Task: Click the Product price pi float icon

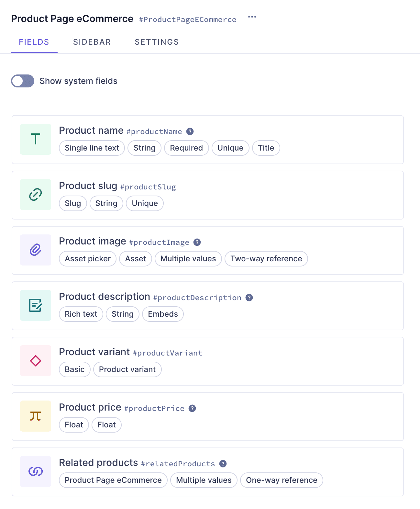Action: [35, 416]
